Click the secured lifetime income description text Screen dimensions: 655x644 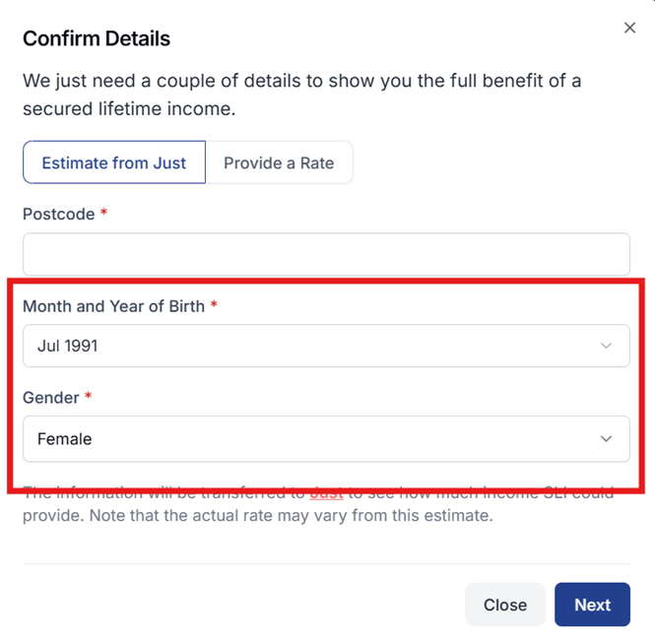tap(301, 95)
